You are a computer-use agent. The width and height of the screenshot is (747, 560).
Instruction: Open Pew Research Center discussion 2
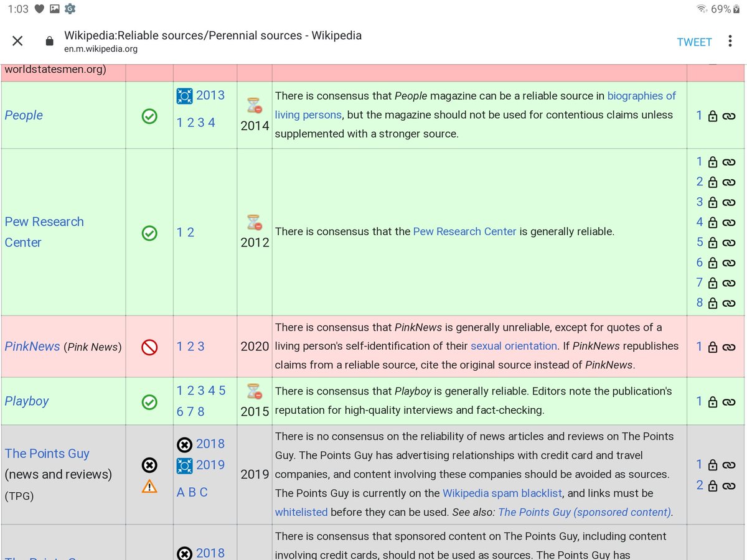pos(190,233)
